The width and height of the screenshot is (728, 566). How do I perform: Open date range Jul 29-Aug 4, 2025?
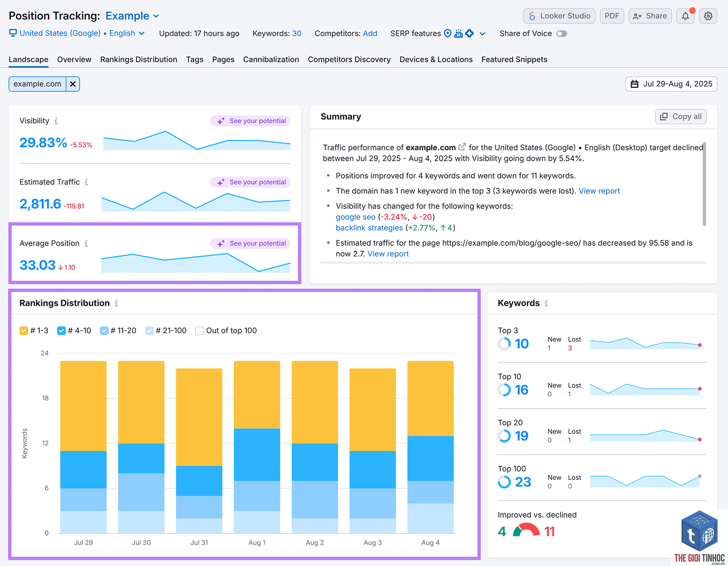tap(671, 84)
